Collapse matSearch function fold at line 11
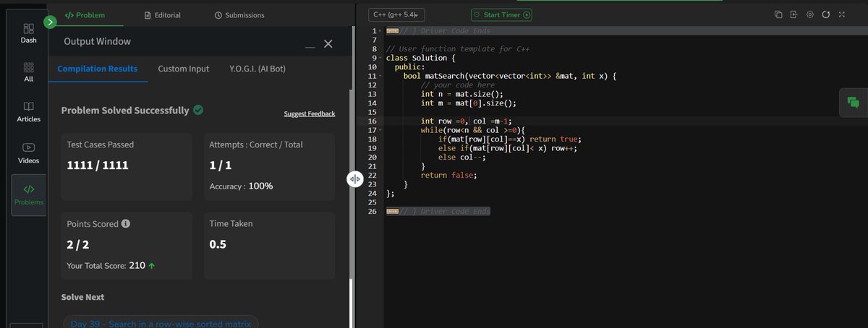 point(381,76)
